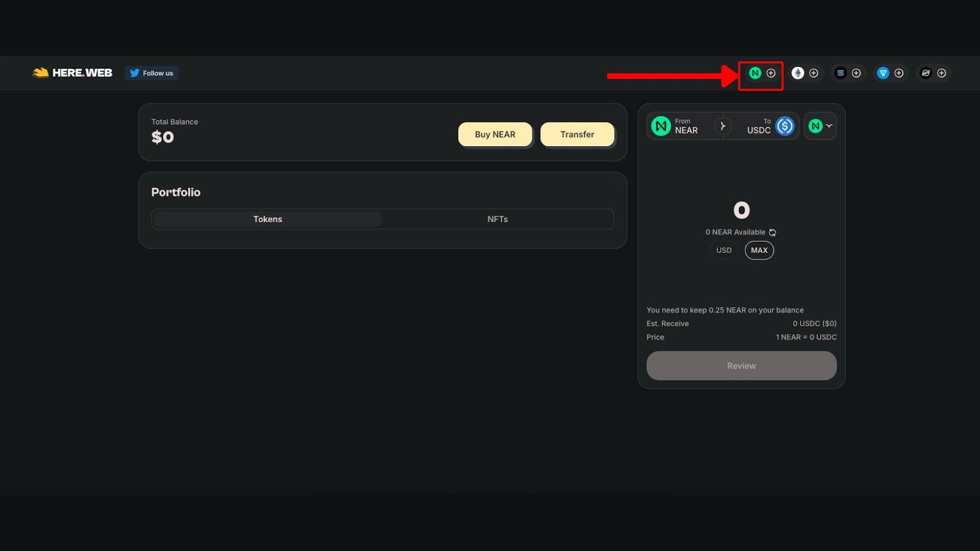Click the Twitter bird icon
Screen dimensions: 980x551
134,73
